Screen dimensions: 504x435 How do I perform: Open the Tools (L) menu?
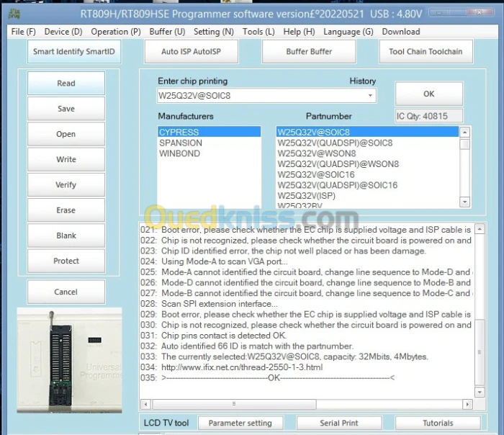[258, 32]
